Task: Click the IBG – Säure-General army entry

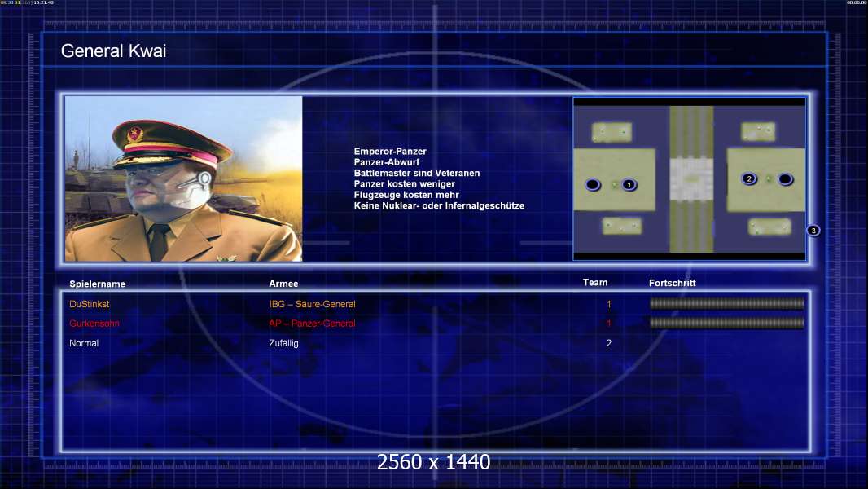Action: [x=312, y=304]
